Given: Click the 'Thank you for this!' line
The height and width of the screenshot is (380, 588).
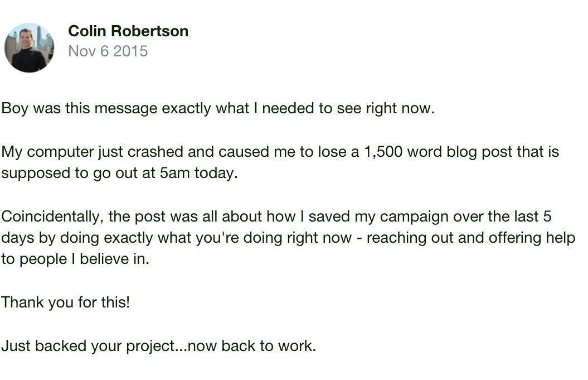Looking at the screenshot, I should tap(66, 302).
